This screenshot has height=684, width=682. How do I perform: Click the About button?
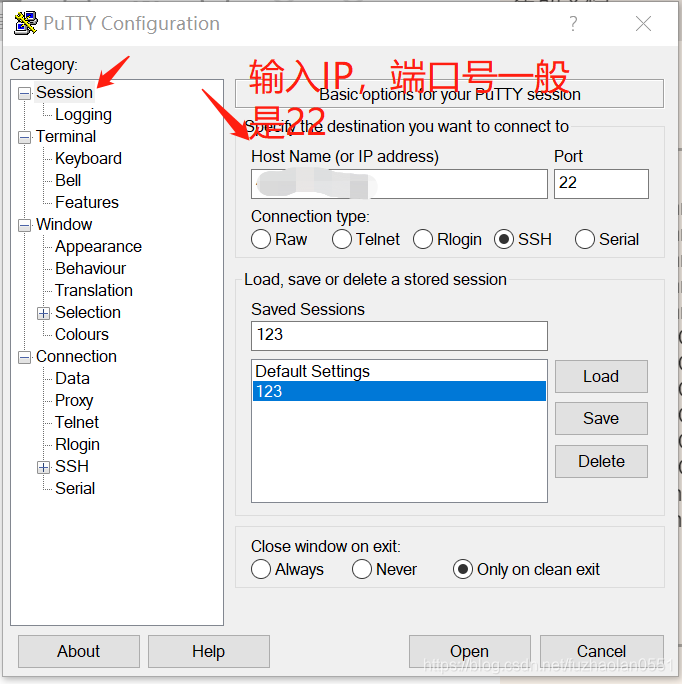pos(79,652)
